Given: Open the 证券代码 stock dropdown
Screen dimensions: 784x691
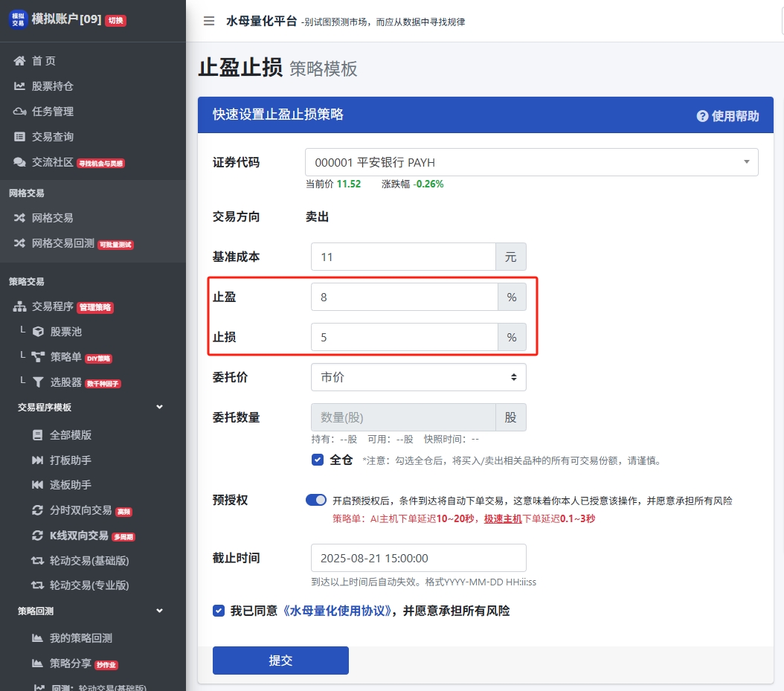Looking at the screenshot, I should [x=531, y=162].
